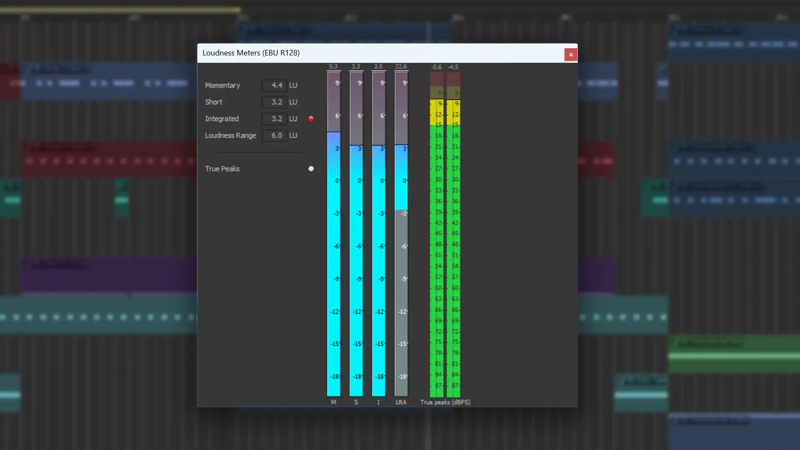Click the white True Peaks indicator dot
800x450 pixels.
311,168
